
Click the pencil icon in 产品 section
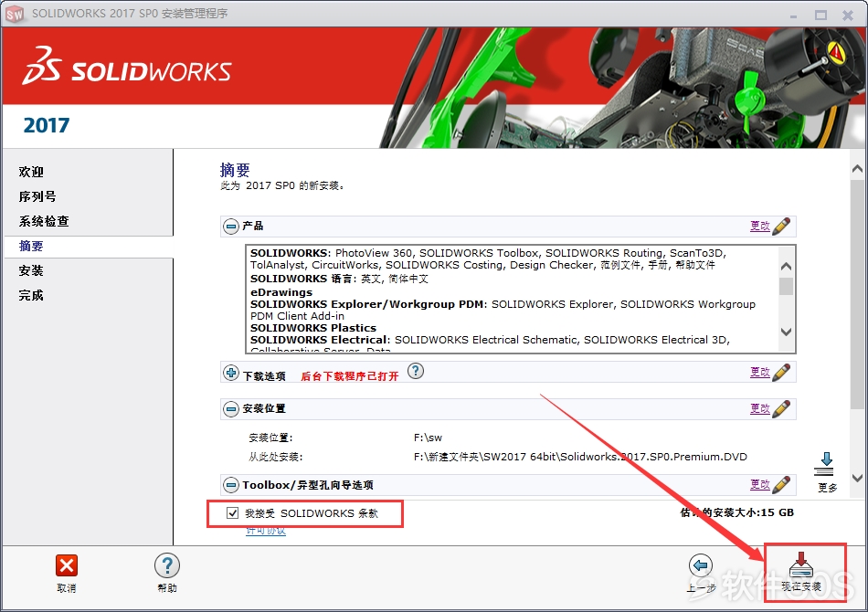[781, 226]
